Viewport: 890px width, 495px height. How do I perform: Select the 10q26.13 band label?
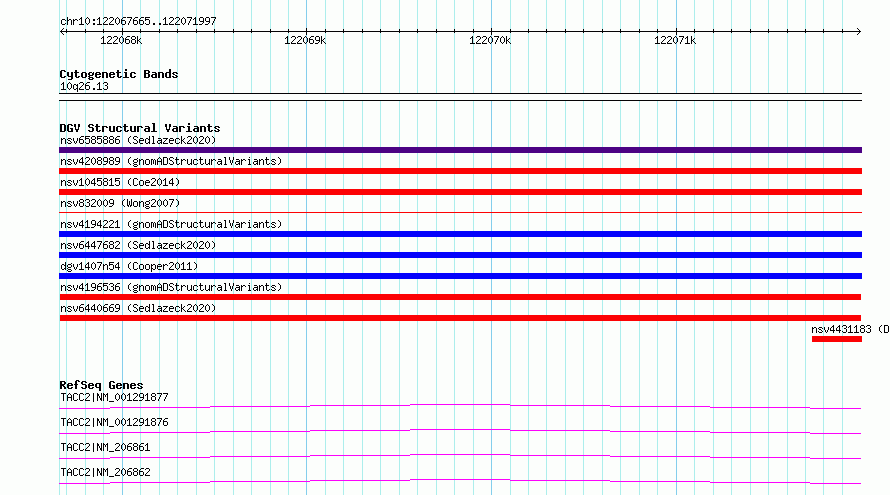pyautogui.click(x=84, y=86)
